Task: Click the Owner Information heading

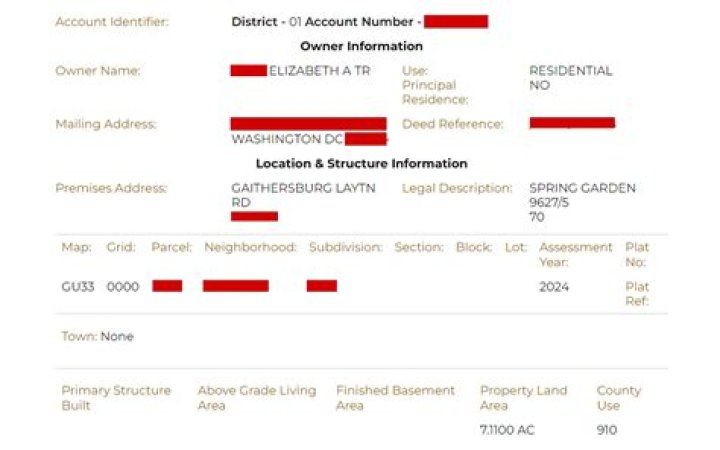Action: [x=361, y=46]
